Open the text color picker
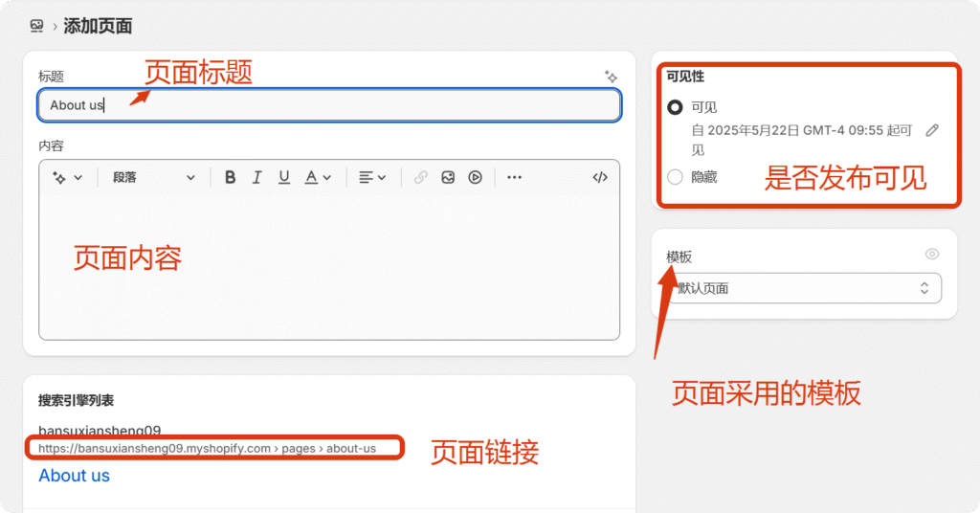 (317, 177)
